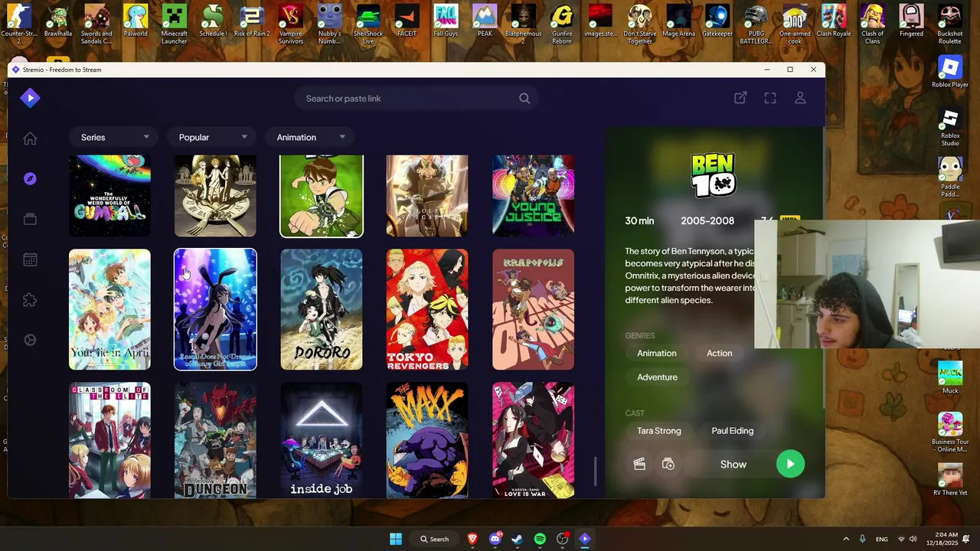Open the Board home icon in sidebar
This screenshot has height=551, width=980.
[30, 139]
